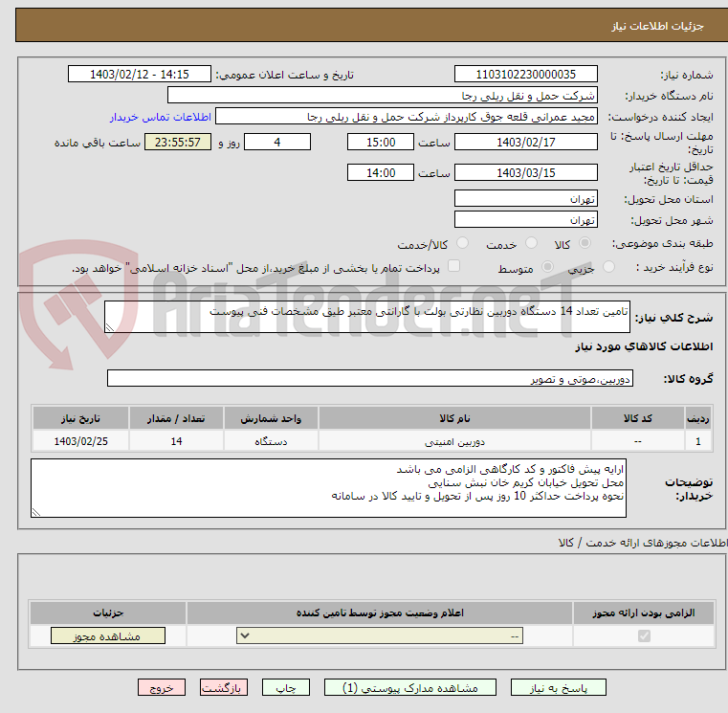
Task: Click the چاپ print button
Action: (x=285, y=687)
